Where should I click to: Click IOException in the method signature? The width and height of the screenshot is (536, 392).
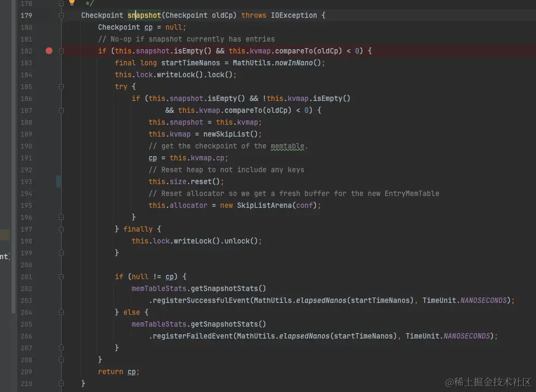tap(293, 15)
